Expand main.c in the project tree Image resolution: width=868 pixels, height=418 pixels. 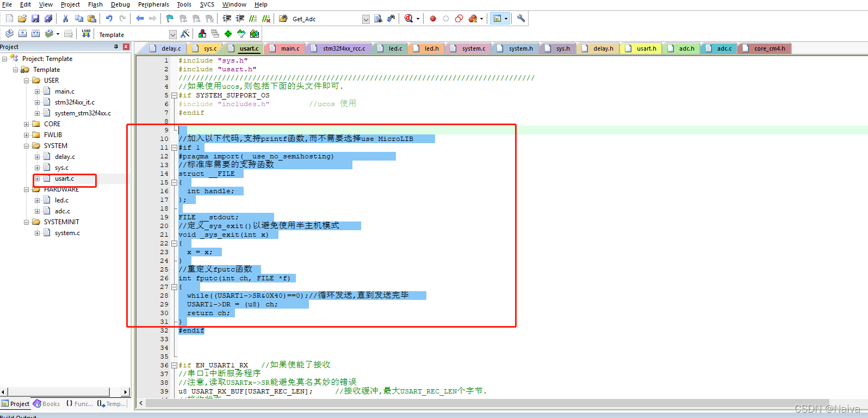pos(37,91)
